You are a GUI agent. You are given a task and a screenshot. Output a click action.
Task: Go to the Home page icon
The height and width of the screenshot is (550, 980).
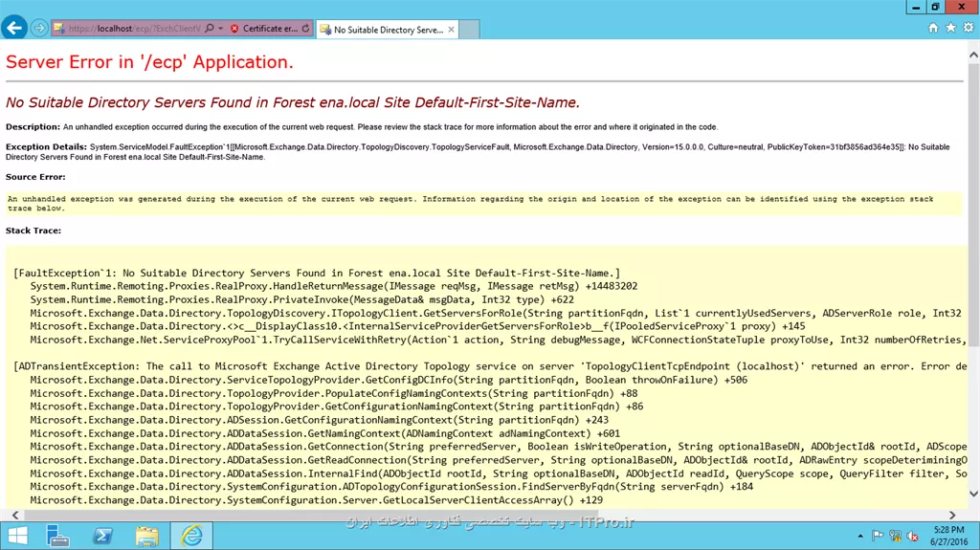(x=933, y=28)
